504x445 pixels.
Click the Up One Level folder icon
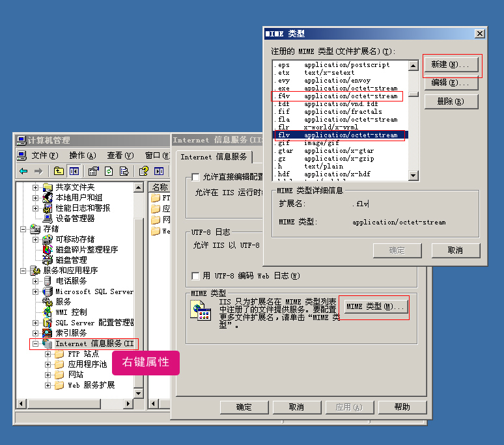[59, 171]
